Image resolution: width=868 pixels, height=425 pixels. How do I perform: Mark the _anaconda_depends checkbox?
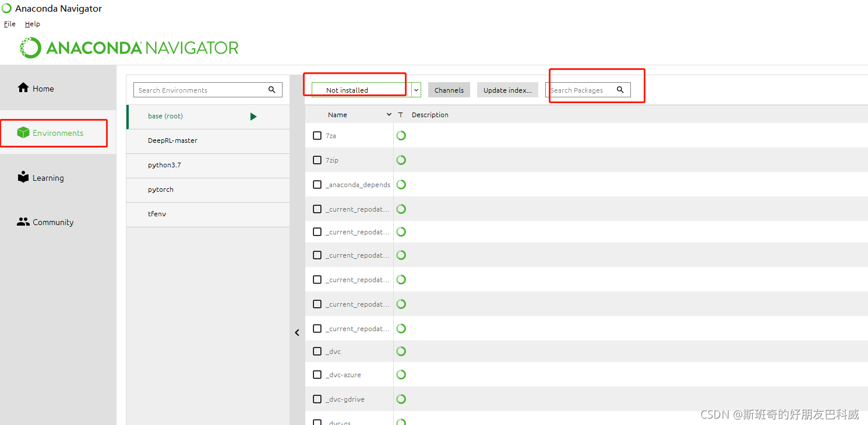317,185
